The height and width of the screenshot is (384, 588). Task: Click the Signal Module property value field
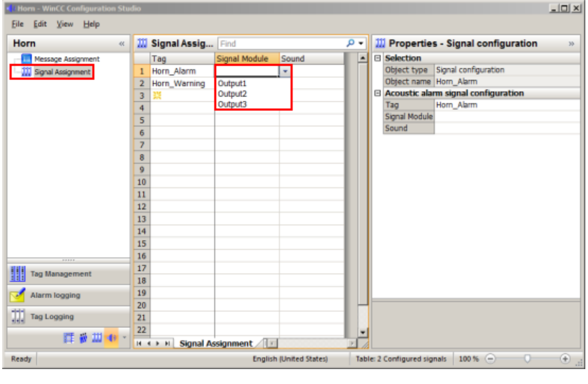pyautogui.click(x=507, y=116)
